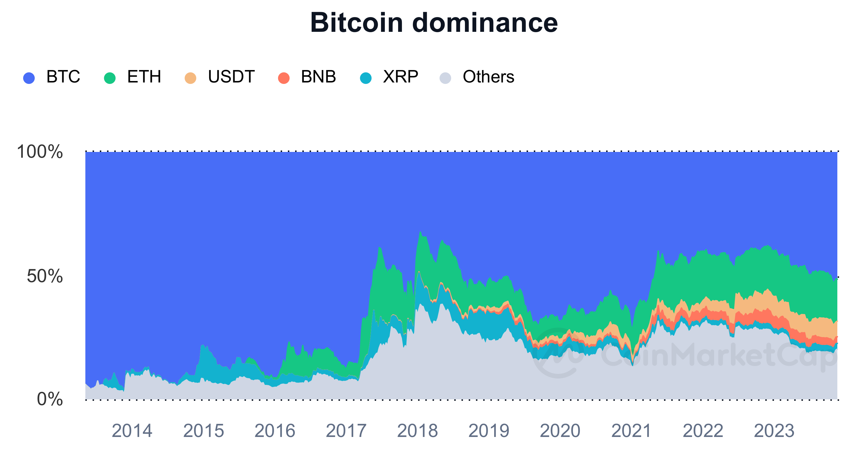The width and height of the screenshot is (868, 463).
Task: Toggle the Others series label
Action: pos(488,77)
